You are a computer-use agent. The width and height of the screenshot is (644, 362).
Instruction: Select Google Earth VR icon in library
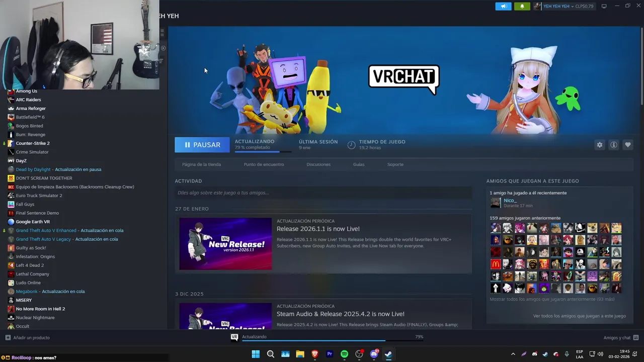coord(11,222)
